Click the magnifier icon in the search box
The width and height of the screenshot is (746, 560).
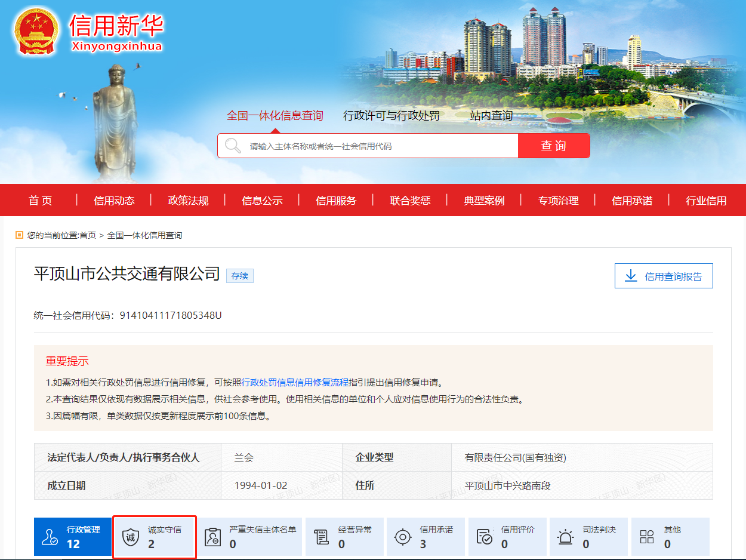pyautogui.click(x=233, y=146)
